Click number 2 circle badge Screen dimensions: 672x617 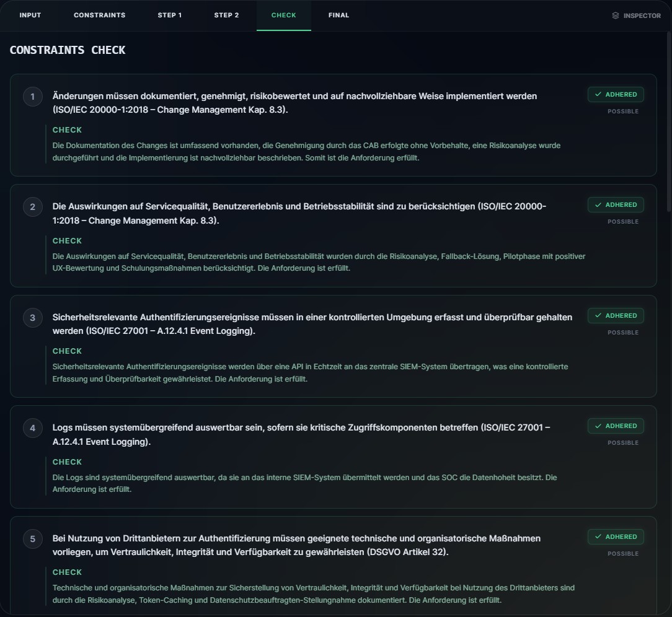click(33, 207)
